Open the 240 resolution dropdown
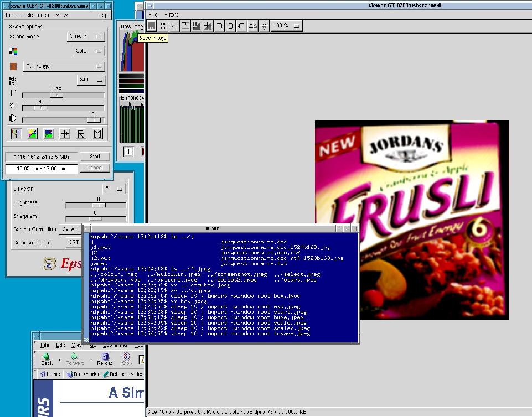Viewport: 532px width, 417px height. click(x=91, y=80)
